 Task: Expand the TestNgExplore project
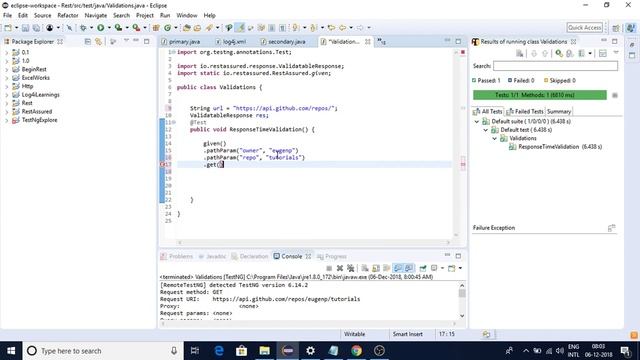click(6, 120)
